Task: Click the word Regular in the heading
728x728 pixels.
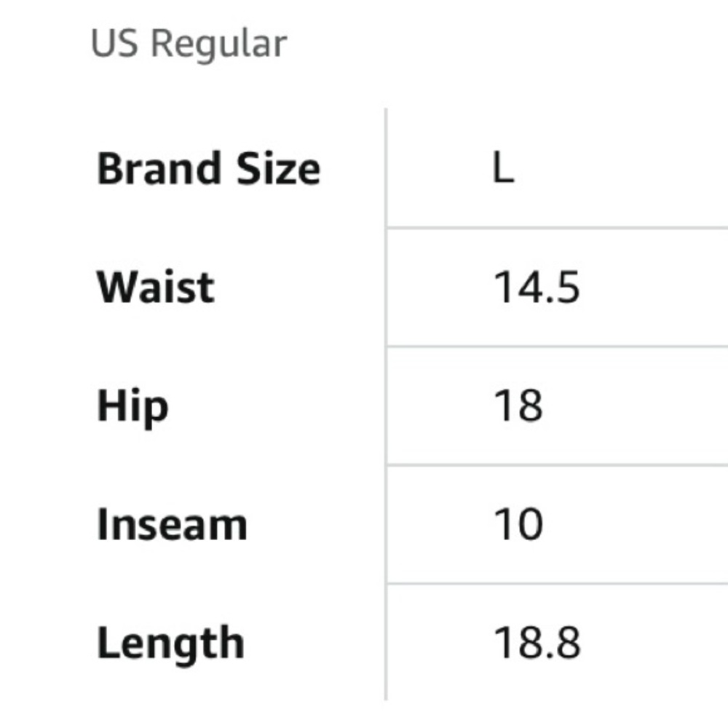Action: 219,45
